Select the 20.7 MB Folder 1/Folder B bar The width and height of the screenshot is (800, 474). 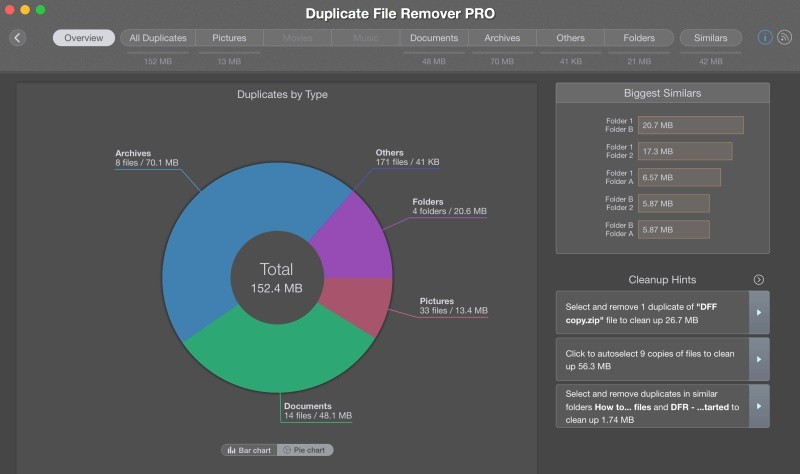point(691,125)
